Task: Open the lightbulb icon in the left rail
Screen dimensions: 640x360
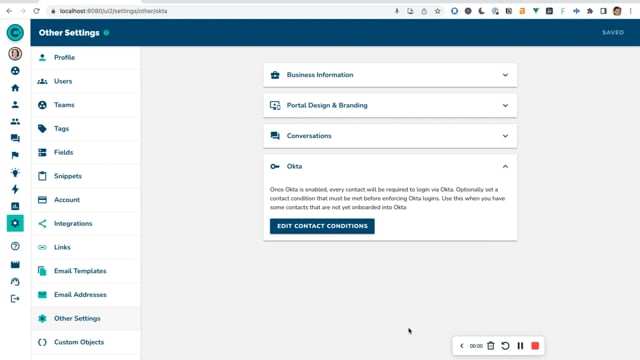Action: 15,172
